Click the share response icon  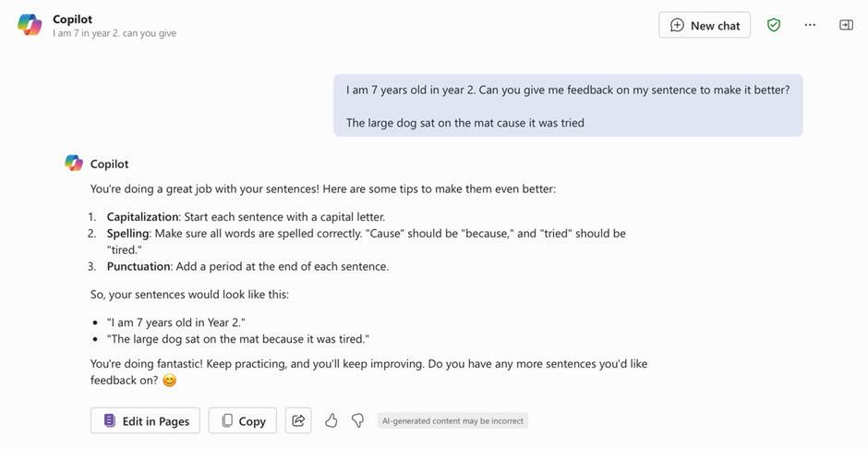pos(298,420)
